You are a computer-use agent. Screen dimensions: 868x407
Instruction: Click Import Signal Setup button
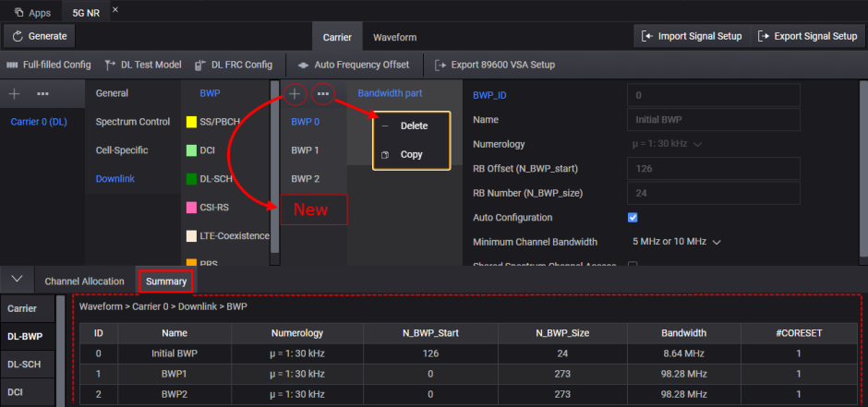[692, 37]
